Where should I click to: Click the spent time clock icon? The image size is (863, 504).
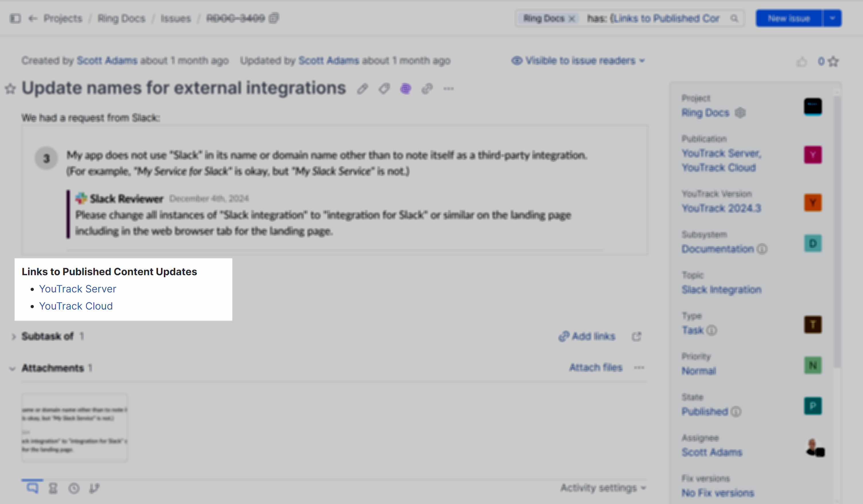coord(74,488)
